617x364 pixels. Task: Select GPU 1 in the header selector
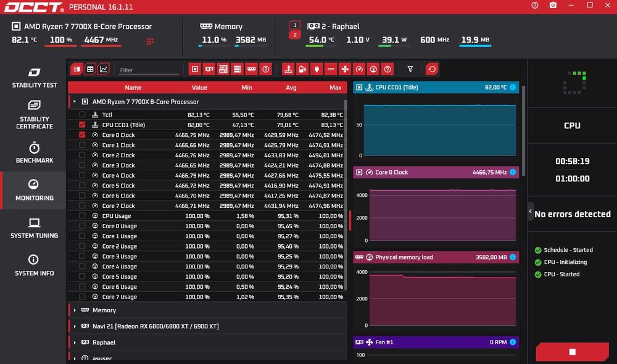[x=295, y=25]
